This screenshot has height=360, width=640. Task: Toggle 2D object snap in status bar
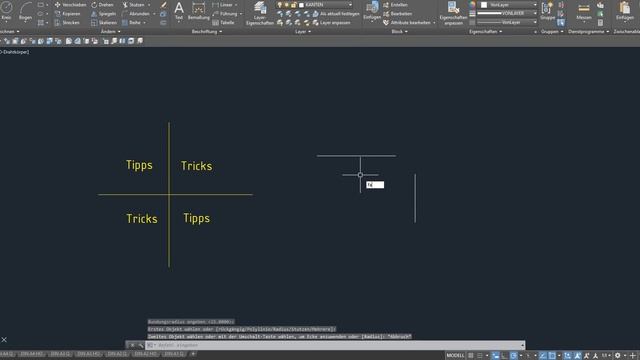point(552,356)
